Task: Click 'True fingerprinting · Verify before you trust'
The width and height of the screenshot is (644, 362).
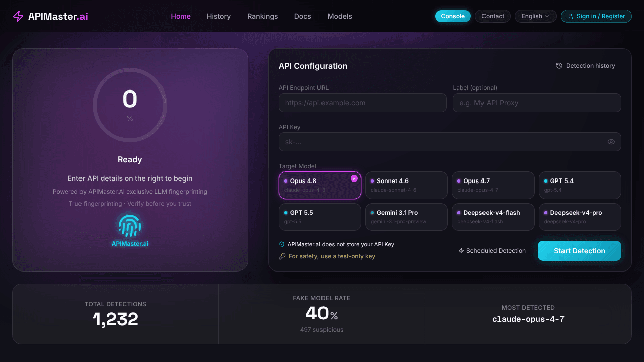Action: click(130, 204)
